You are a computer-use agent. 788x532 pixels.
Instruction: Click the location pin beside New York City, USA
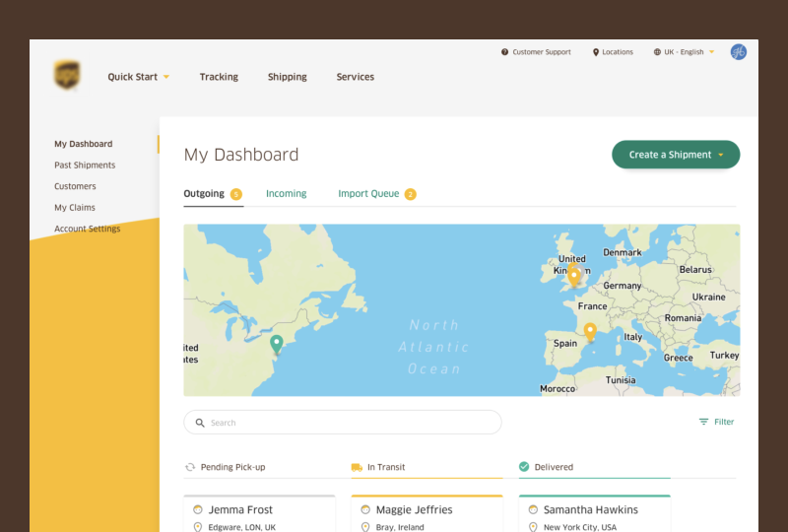[x=533, y=527]
